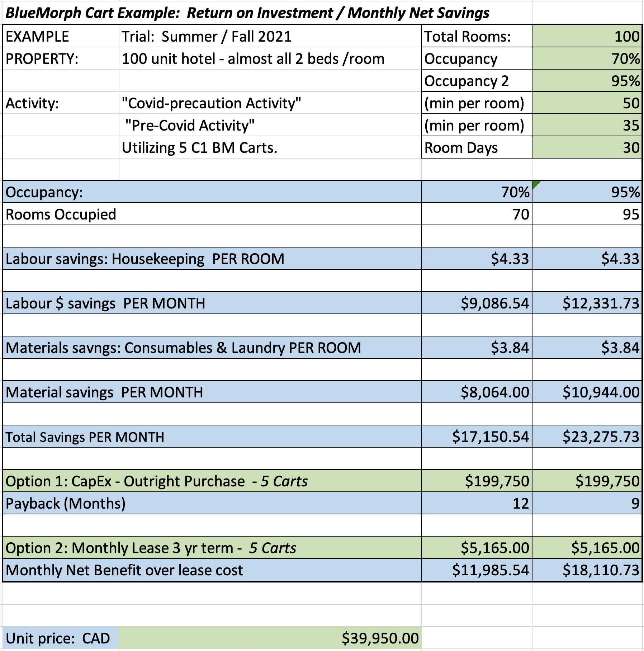Screen dimensions: 644x651
Task: Click the $11,985.54 net benefit cell
Action: point(477,570)
